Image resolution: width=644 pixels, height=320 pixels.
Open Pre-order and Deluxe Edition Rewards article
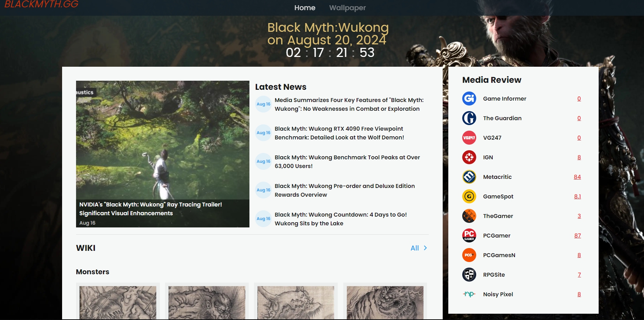[x=345, y=190]
